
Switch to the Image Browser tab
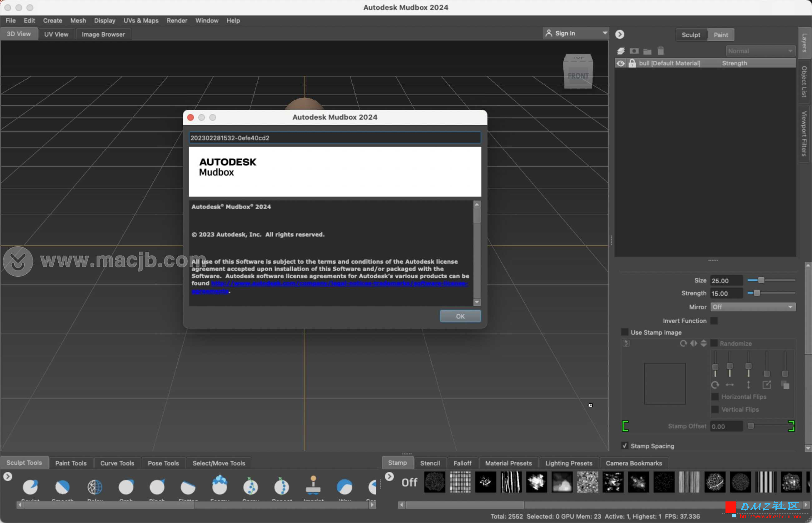coord(103,34)
